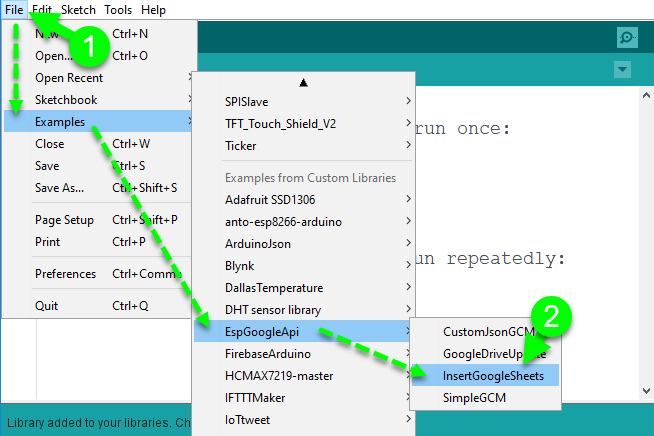Open the InsertGoogleSheets example
The width and height of the screenshot is (654, 436).
[485, 376]
